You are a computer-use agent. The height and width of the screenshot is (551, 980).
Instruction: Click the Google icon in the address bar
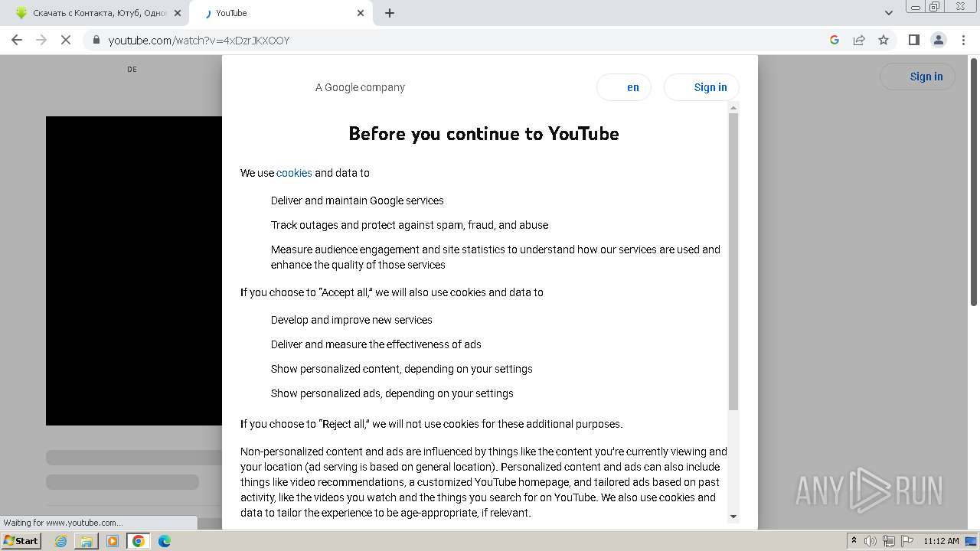coord(835,40)
